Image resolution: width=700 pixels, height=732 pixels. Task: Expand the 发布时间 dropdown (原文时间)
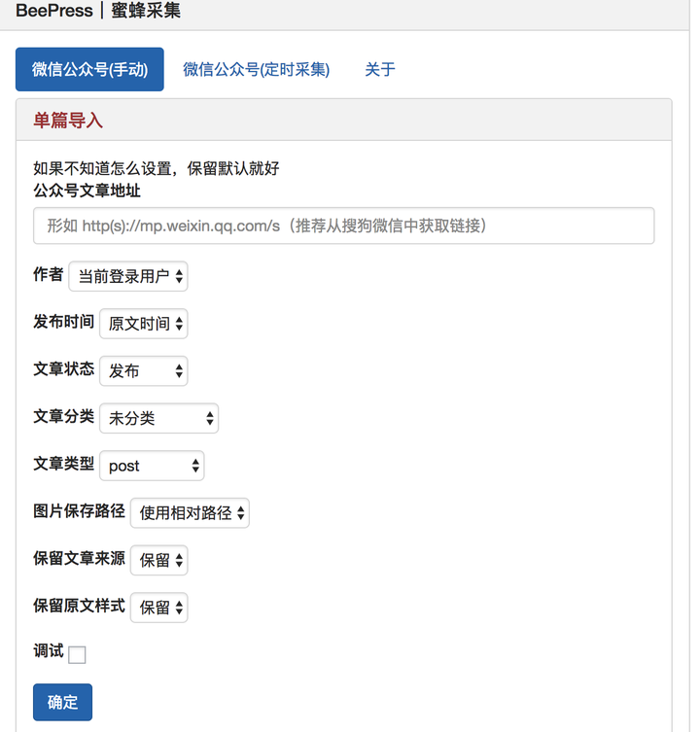pos(144,324)
